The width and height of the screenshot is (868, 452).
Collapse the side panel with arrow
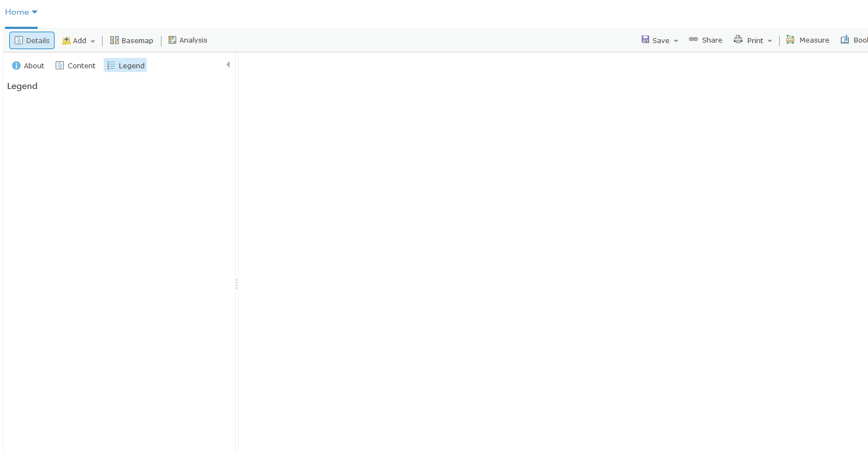[228, 64]
